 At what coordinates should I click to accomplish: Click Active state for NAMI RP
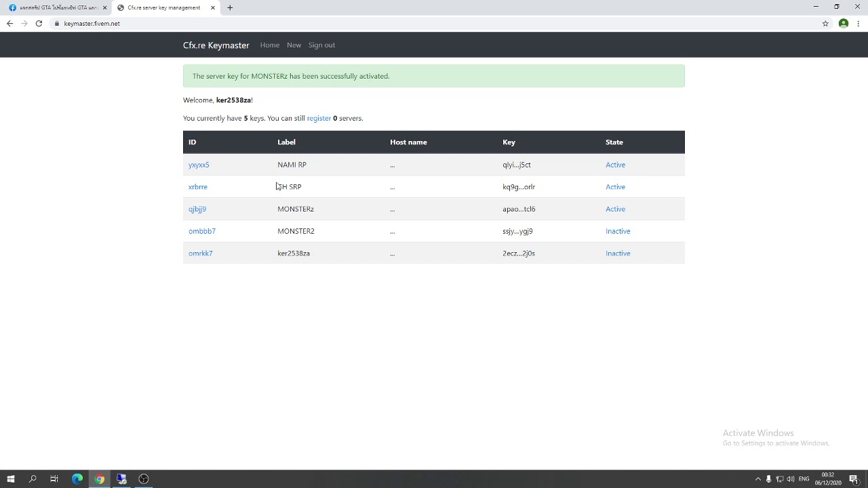point(615,165)
